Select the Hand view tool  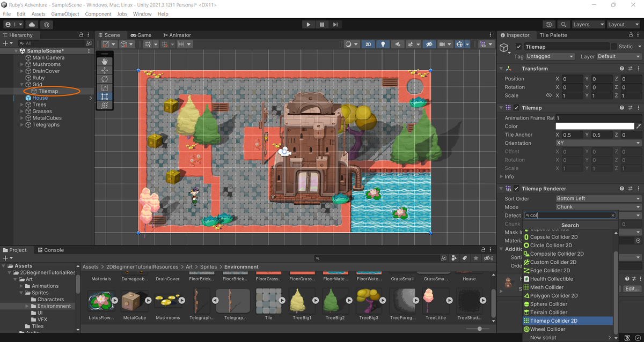click(105, 62)
